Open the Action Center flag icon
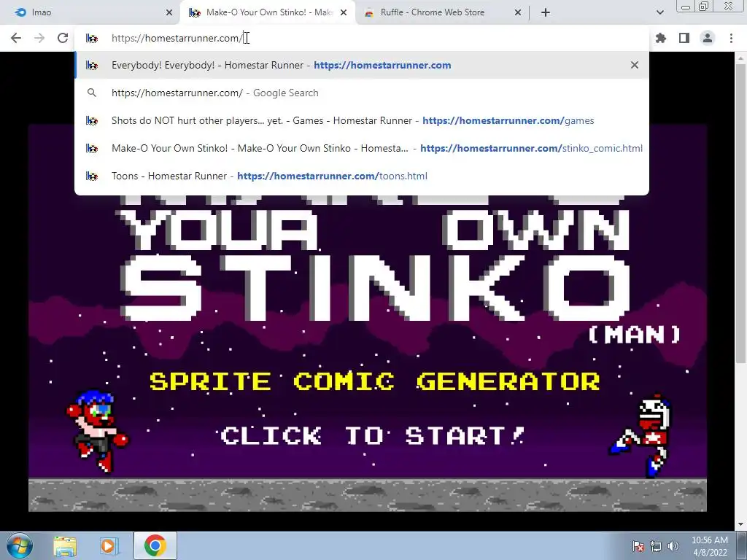This screenshot has width=747, height=560. click(x=638, y=546)
